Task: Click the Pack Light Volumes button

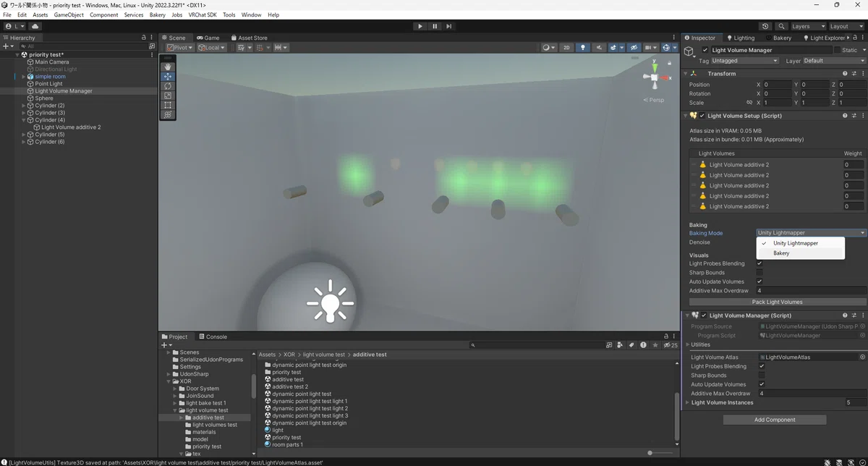Action: click(x=778, y=302)
